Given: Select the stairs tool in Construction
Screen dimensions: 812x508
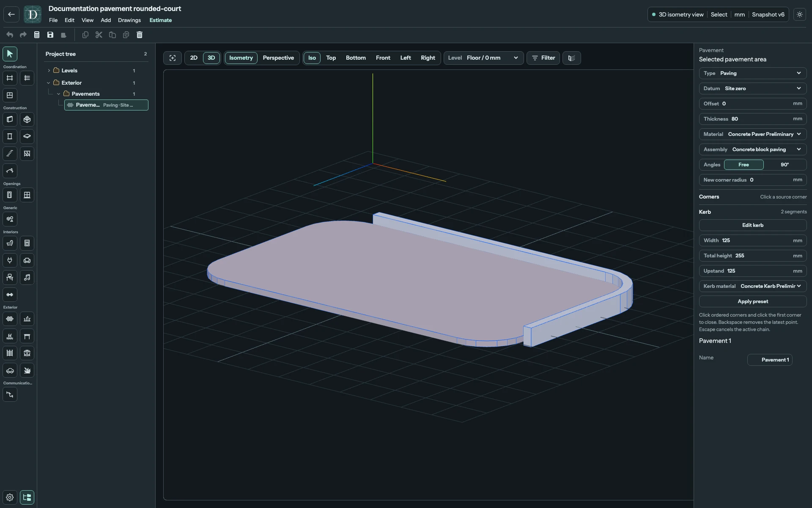Looking at the screenshot, I should point(10,154).
